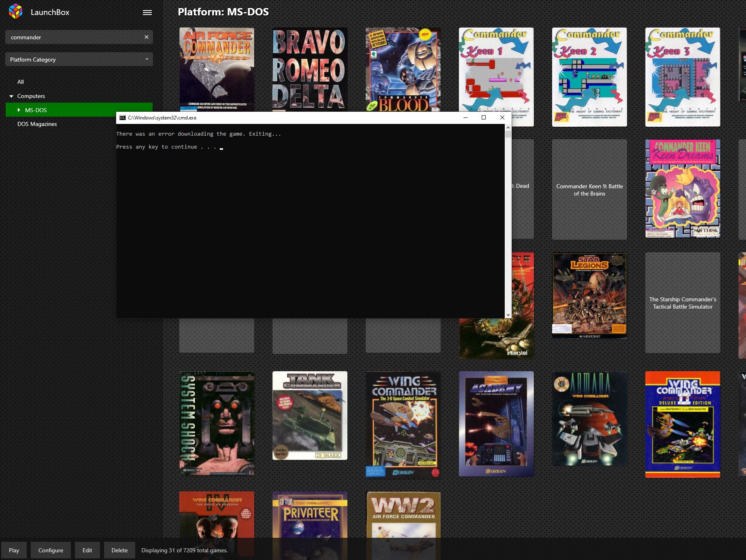
Task: Collapse the Computers tree node
Action: tap(11, 96)
